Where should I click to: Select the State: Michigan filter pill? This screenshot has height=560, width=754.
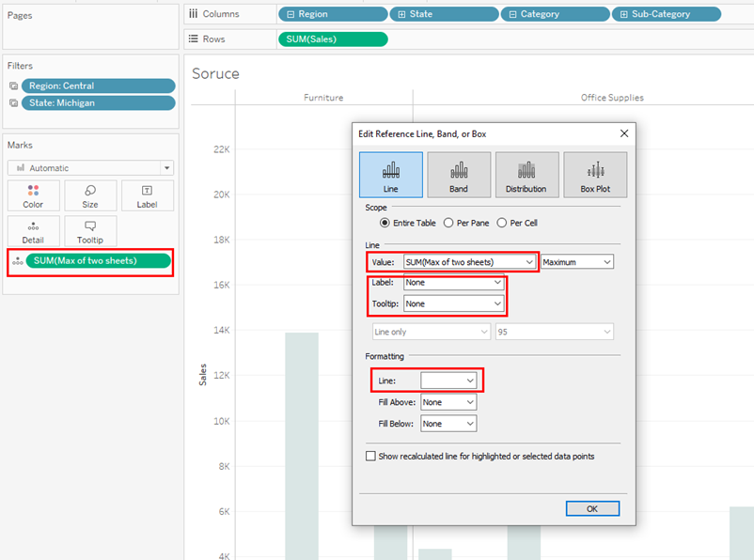(98, 102)
